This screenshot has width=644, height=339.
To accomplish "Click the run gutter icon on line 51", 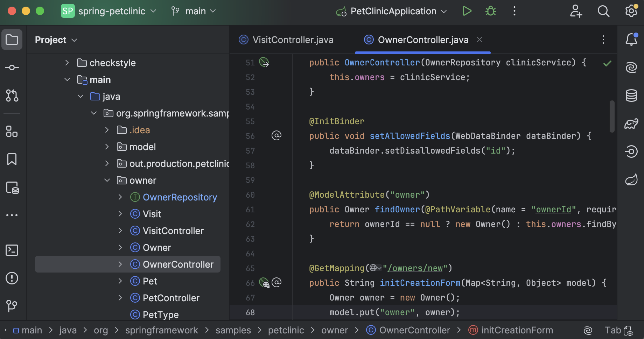I will point(264,63).
